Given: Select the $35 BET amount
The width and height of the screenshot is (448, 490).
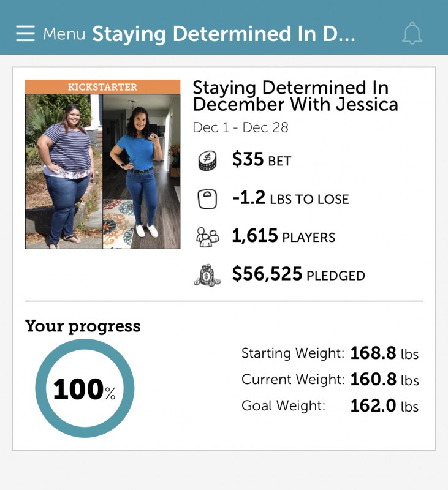Looking at the screenshot, I should (x=261, y=159).
